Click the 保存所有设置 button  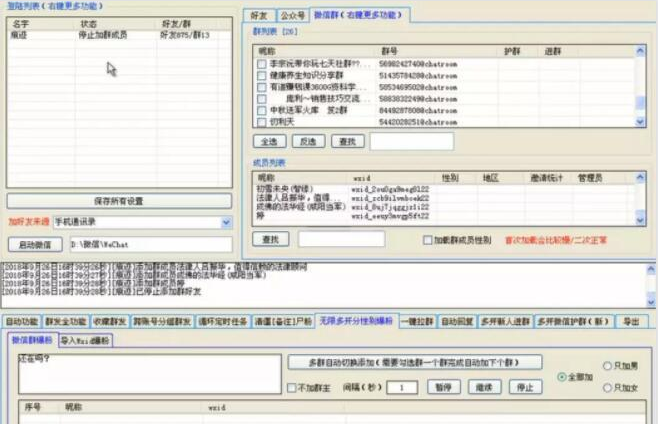click(x=119, y=201)
